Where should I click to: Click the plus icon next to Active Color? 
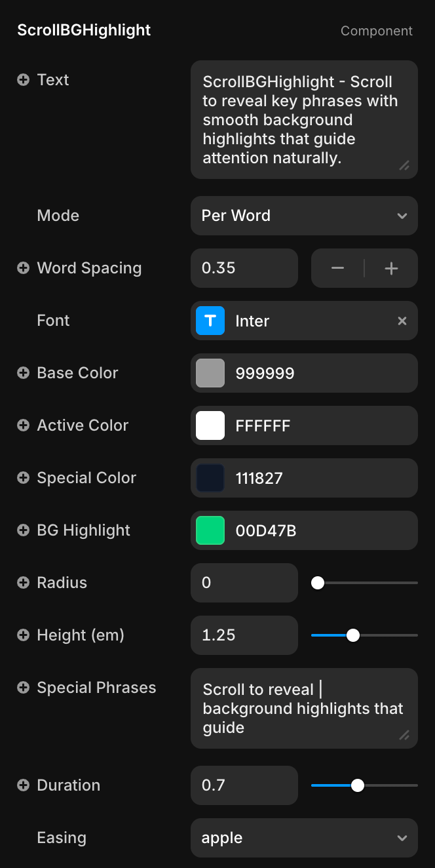tap(23, 425)
